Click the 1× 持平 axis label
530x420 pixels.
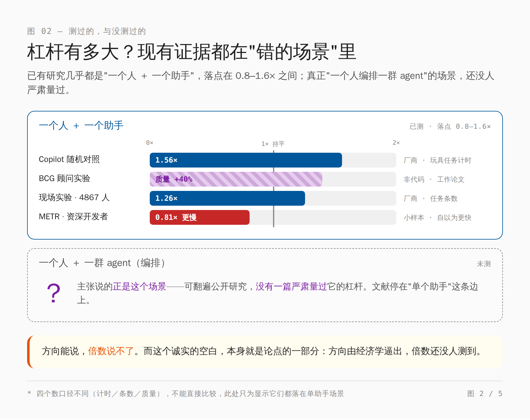click(273, 144)
